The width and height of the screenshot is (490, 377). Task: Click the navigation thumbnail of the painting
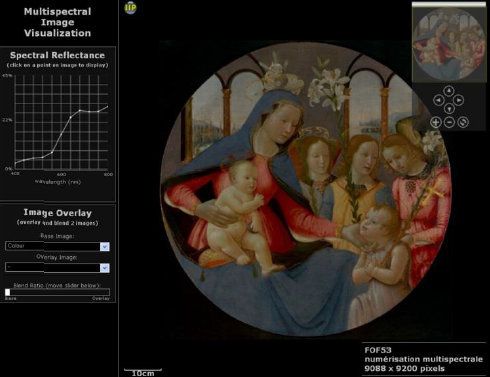coord(449,44)
